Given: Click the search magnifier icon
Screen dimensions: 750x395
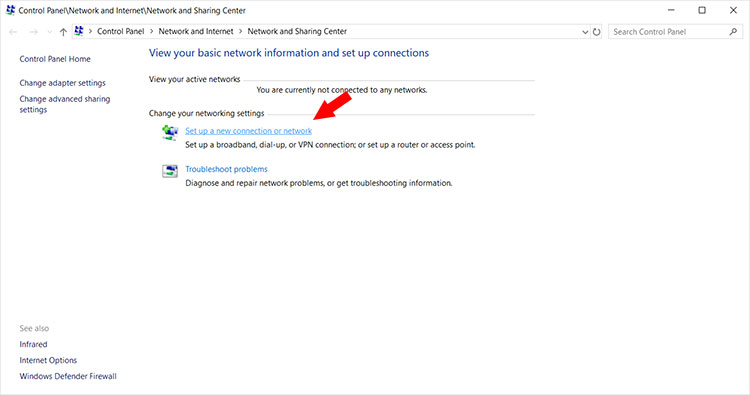Looking at the screenshot, I should (x=733, y=32).
